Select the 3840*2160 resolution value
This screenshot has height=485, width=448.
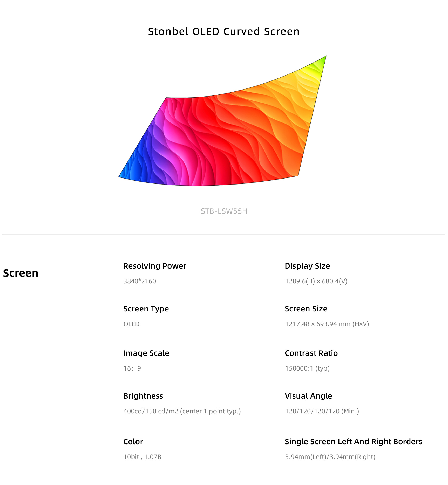coord(140,281)
